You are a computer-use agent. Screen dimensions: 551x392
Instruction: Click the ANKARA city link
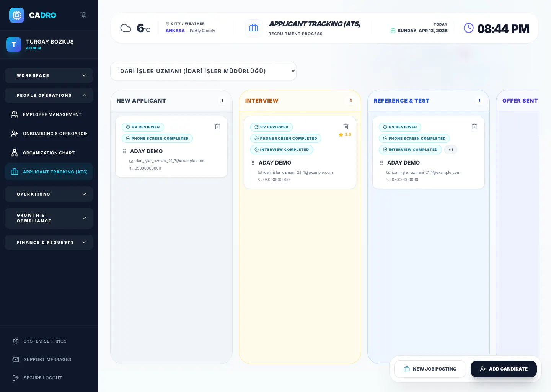point(175,31)
